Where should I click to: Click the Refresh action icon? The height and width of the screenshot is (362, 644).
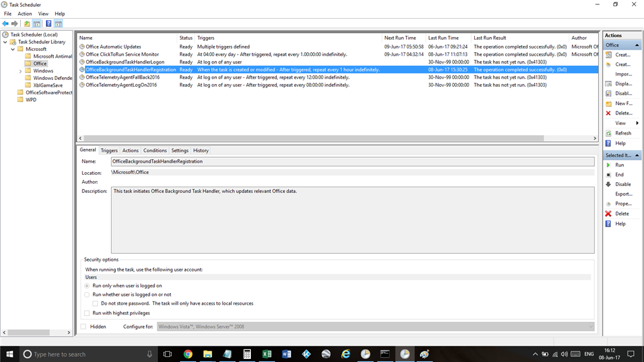pos(608,133)
